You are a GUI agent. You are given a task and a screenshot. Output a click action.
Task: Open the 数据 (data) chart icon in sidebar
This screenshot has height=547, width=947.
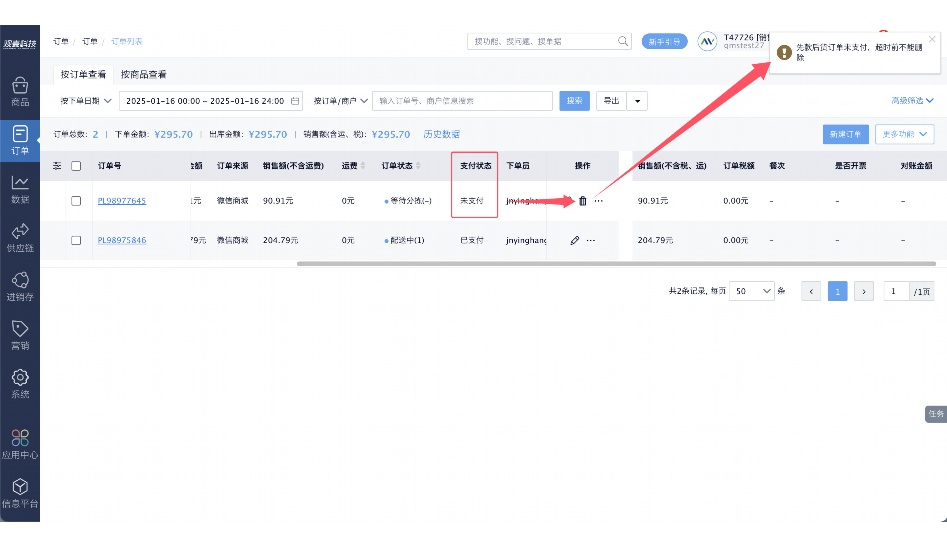click(x=20, y=185)
